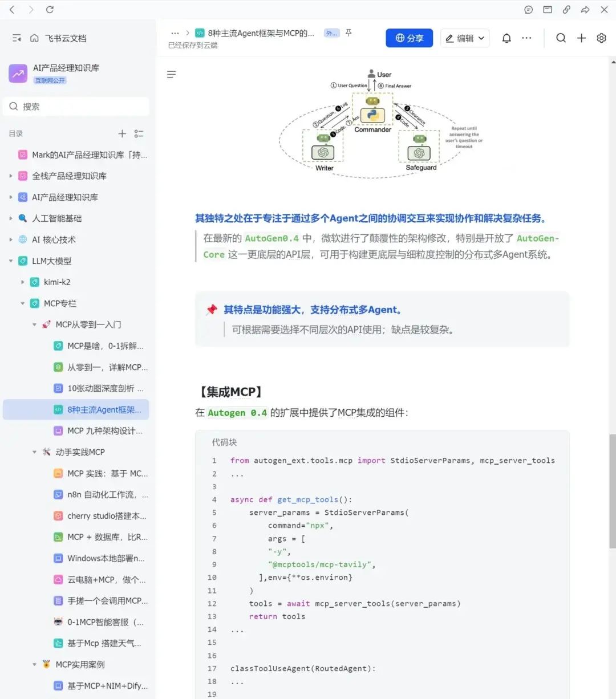Collapse the LLM大模型 section

click(x=11, y=261)
